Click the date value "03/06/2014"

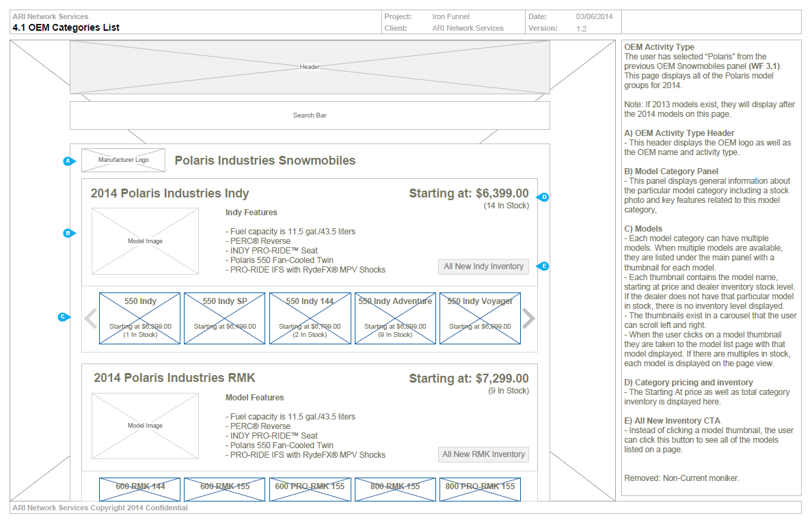(x=595, y=16)
